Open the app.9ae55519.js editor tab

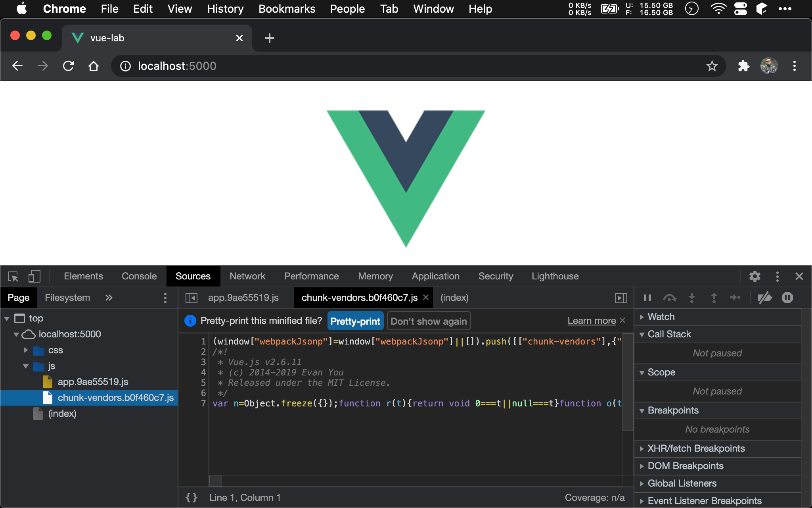point(243,298)
